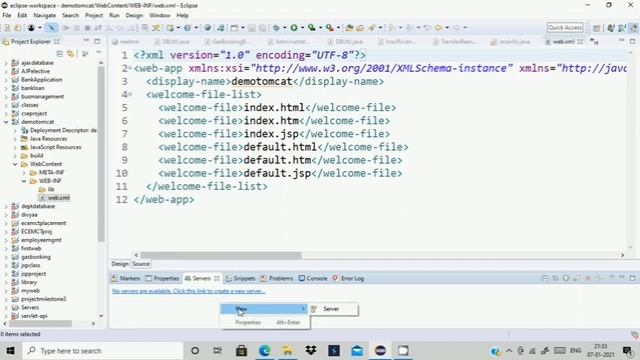Select the JavaScript Resources node
640x360 pixels.
coord(51,147)
